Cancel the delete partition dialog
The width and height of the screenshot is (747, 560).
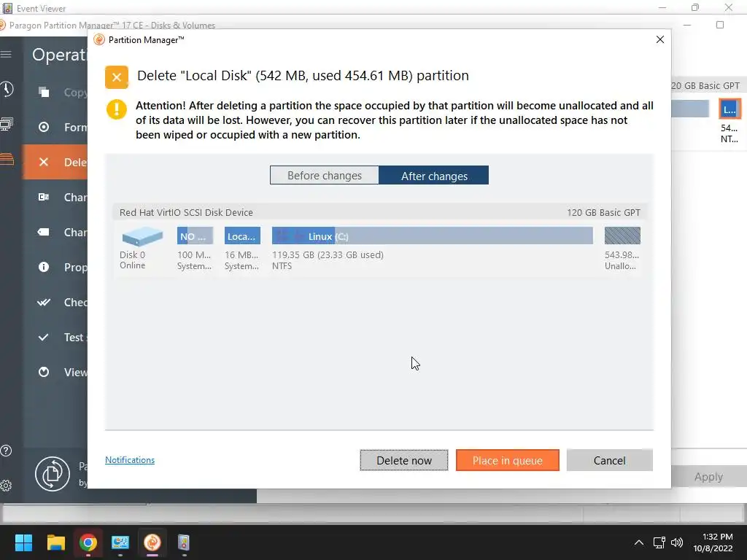tap(609, 460)
